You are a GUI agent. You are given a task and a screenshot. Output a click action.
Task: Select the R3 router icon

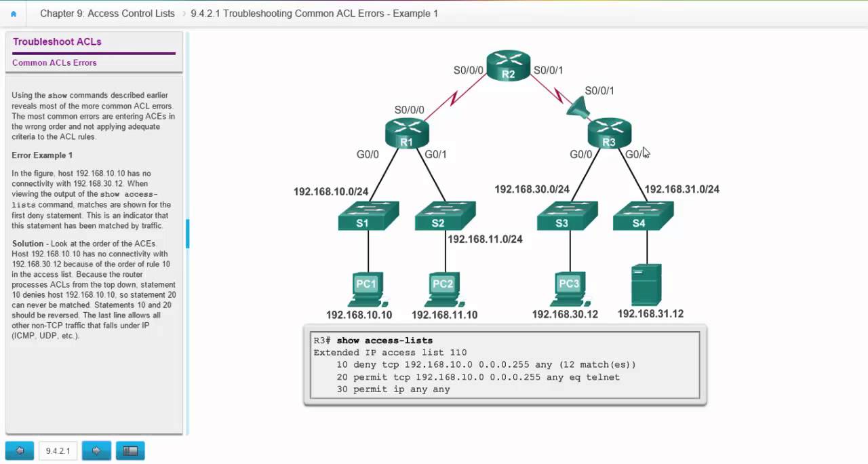tap(609, 133)
